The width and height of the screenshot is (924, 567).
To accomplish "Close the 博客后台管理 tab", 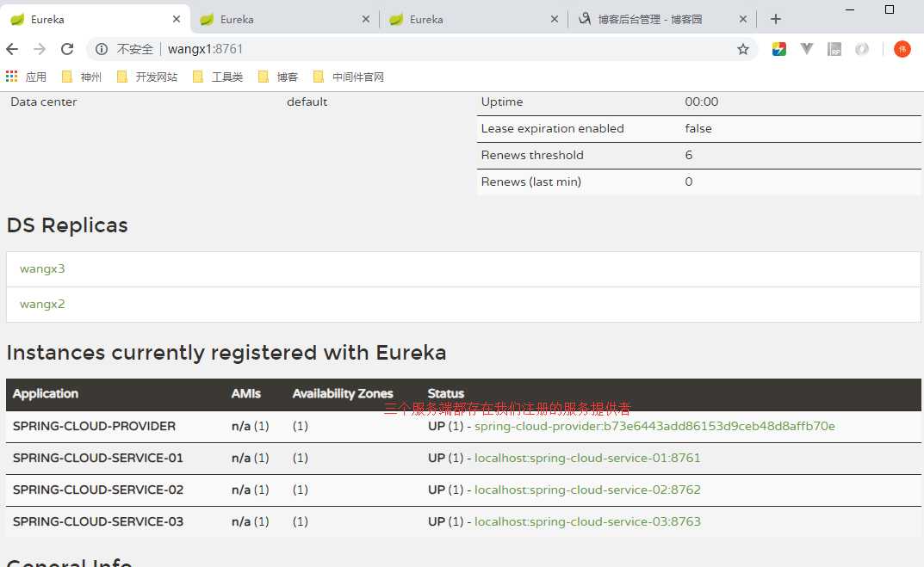I will 743,20.
